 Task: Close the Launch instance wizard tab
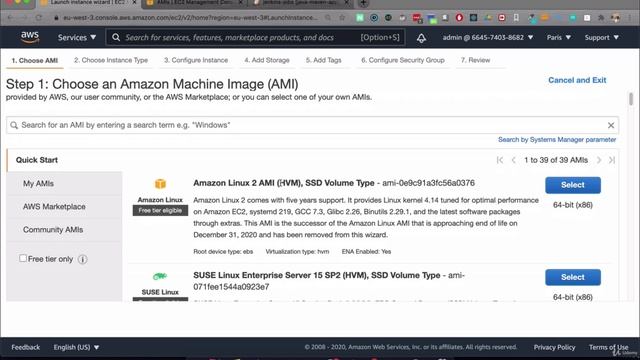[135, 3]
